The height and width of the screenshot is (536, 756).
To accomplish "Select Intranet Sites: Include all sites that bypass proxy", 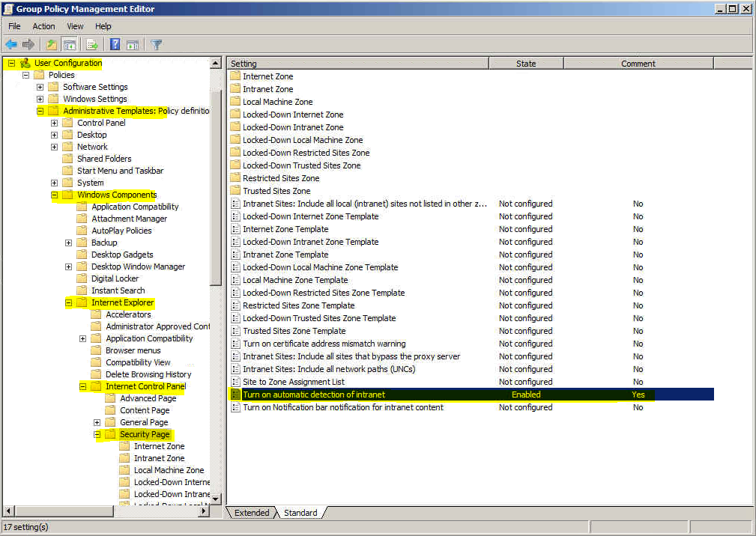I will [471, 356].
